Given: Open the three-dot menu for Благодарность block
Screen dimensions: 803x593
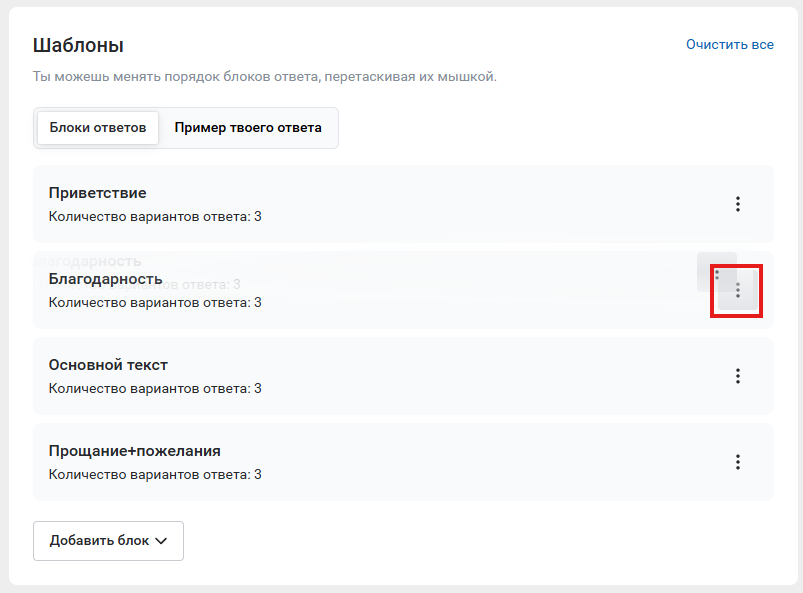Looking at the screenshot, I should click(738, 291).
